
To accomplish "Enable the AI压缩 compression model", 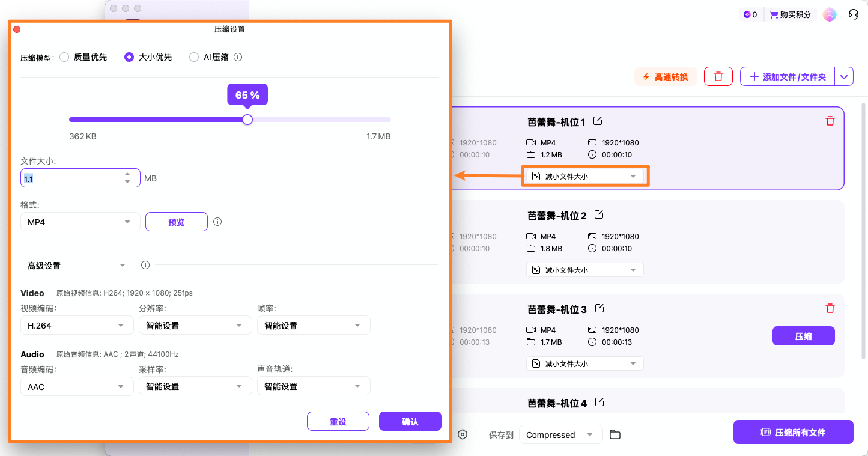I will click(x=193, y=57).
